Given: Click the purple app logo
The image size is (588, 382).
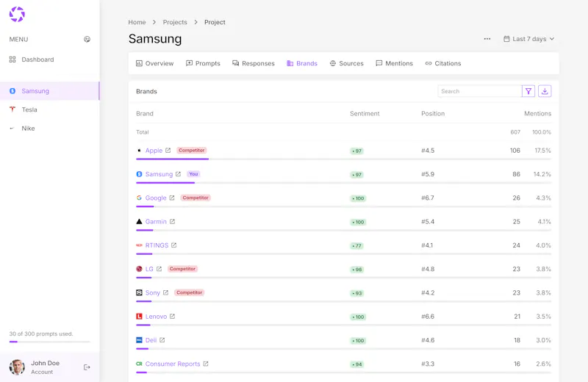Looking at the screenshot, I should (x=17, y=14).
